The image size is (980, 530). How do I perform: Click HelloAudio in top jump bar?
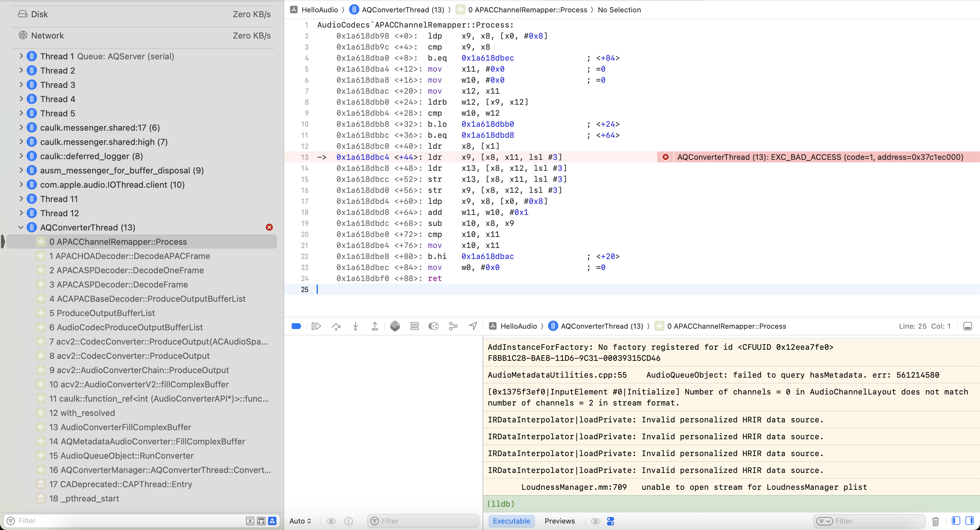coord(320,9)
